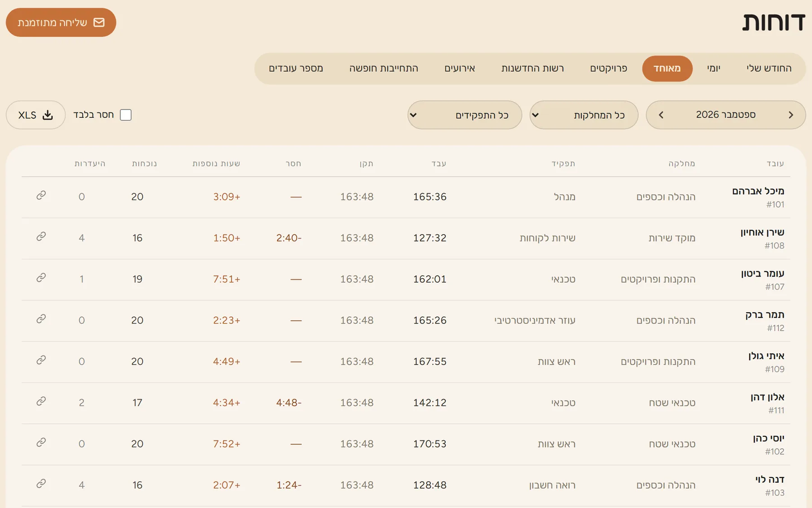This screenshot has width=812, height=508.
Task: Click link icon in אלון דהן row
Action: pyautogui.click(x=41, y=401)
